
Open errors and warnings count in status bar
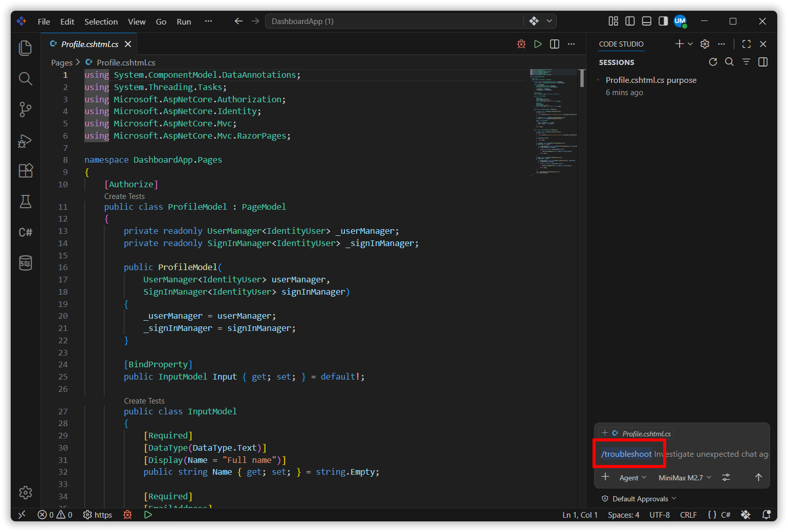click(55, 515)
